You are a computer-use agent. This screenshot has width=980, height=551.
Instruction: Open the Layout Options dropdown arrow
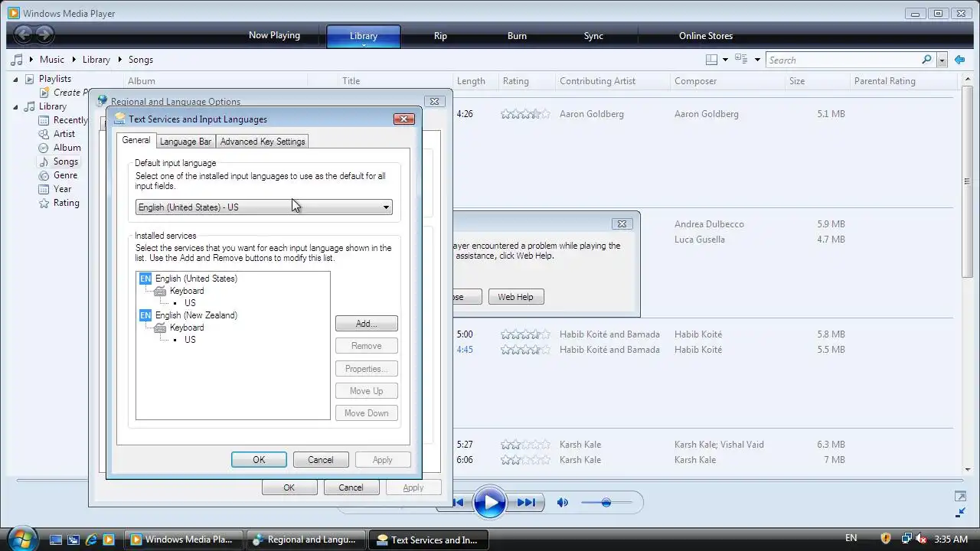[x=725, y=60]
